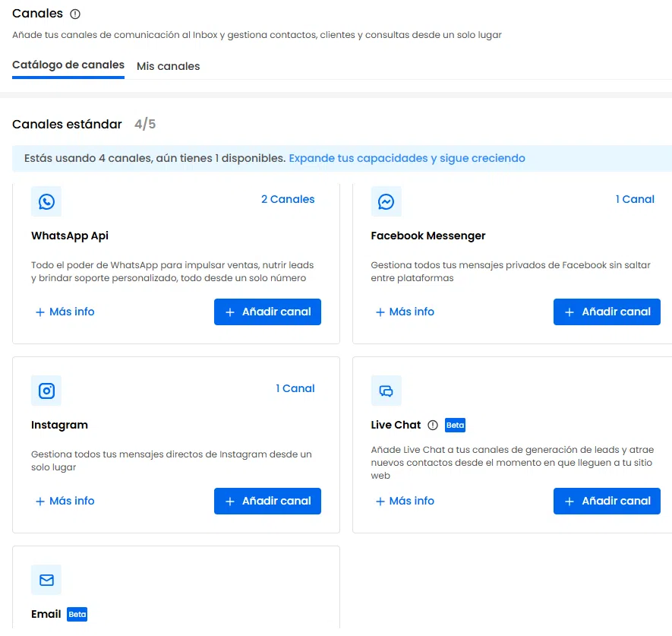Click the WhatsApp Api channel icon
This screenshot has width=672, height=636.
(46, 201)
